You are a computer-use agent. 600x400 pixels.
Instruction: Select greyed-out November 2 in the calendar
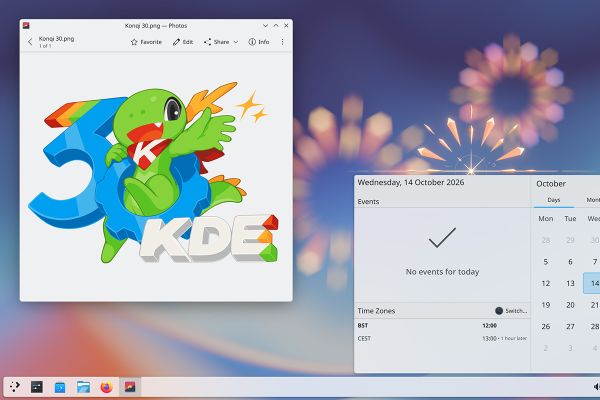(546, 348)
